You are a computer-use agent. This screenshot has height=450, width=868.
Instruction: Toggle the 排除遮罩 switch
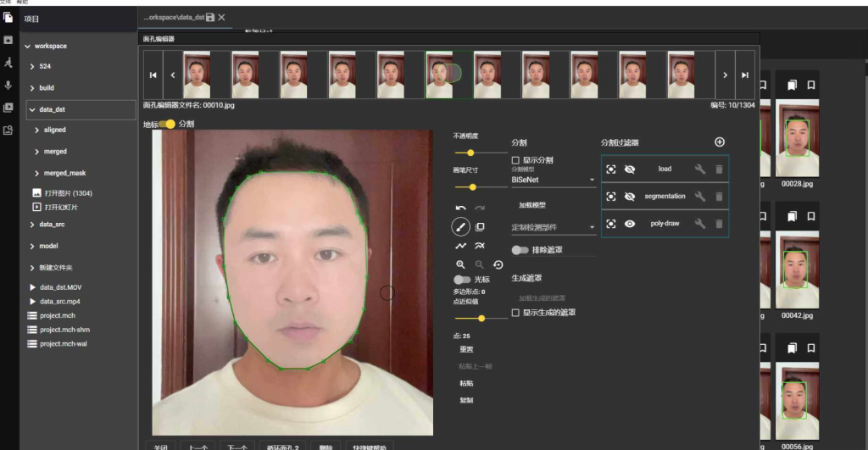click(x=520, y=250)
